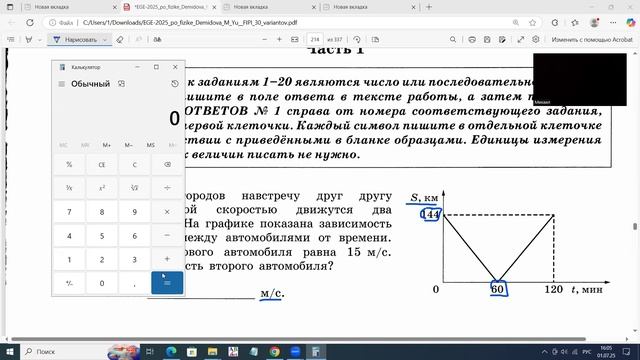
Task: Activate the read aloud icon
Action: (x=158, y=40)
